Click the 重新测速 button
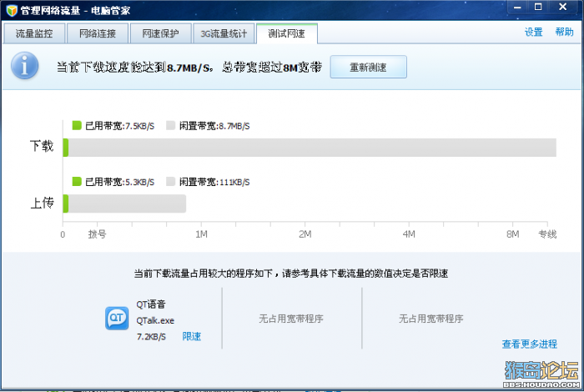584x392 pixels. click(x=369, y=67)
